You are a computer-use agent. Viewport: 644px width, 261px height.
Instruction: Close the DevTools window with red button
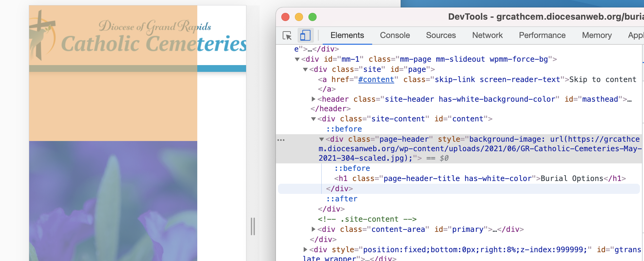click(x=285, y=17)
